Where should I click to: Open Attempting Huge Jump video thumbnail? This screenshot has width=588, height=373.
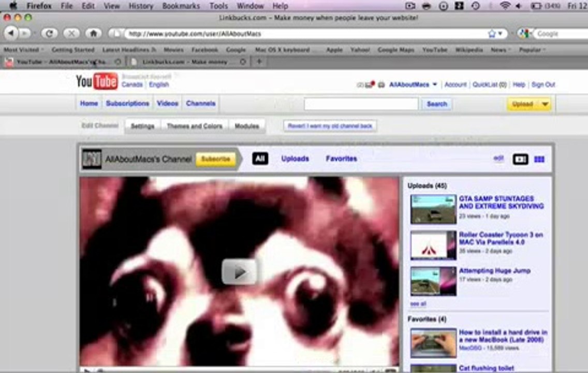pyautogui.click(x=433, y=281)
